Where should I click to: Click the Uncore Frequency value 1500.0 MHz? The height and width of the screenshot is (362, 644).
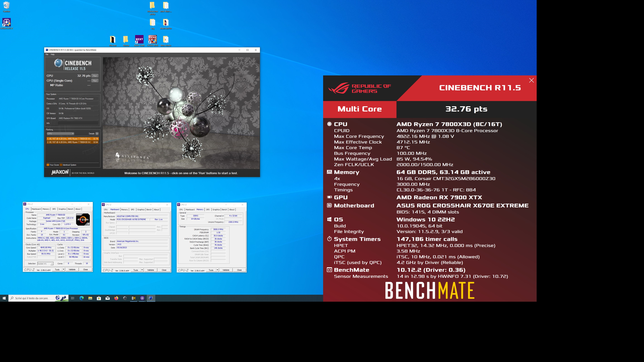tap(233, 222)
